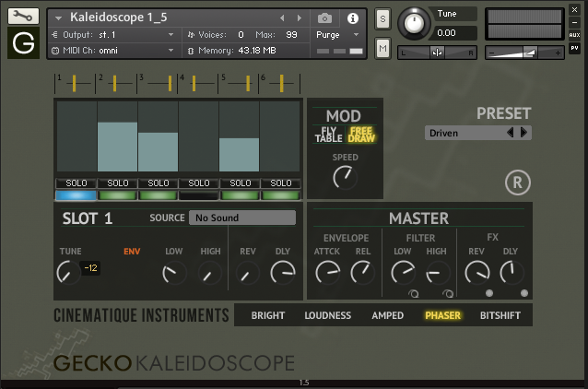This screenshot has height=389, width=588.
Task: Select slot 6 green selector bar
Action: pyautogui.click(x=280, y=195)
